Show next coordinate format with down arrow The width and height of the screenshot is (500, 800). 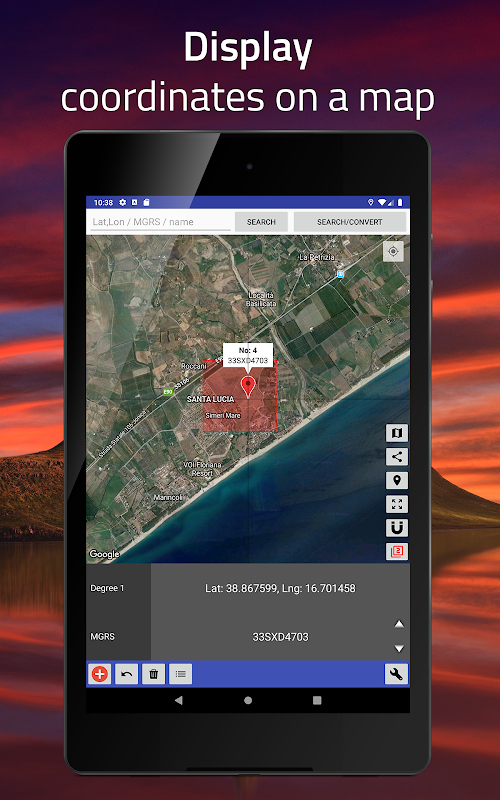tap(399, 649)
